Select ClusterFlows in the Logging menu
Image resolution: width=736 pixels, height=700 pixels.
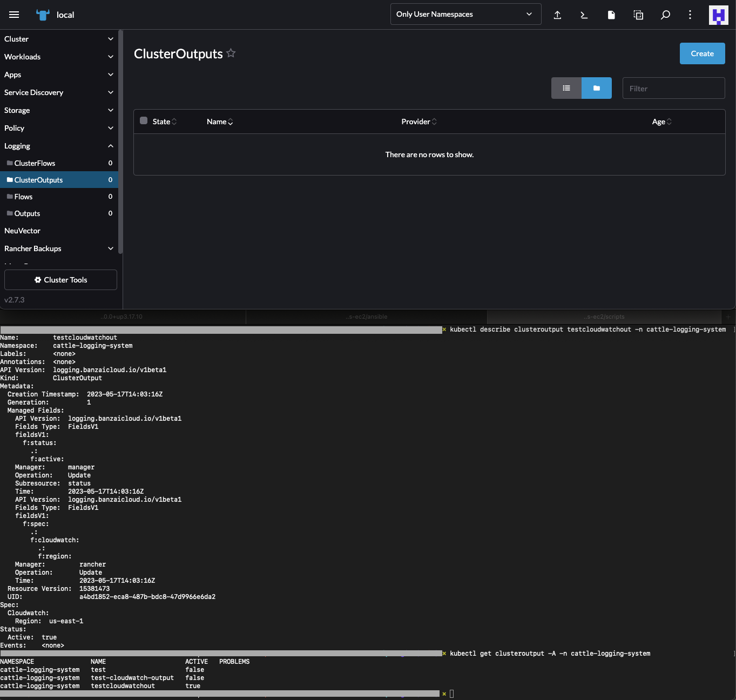click(35, 163)
